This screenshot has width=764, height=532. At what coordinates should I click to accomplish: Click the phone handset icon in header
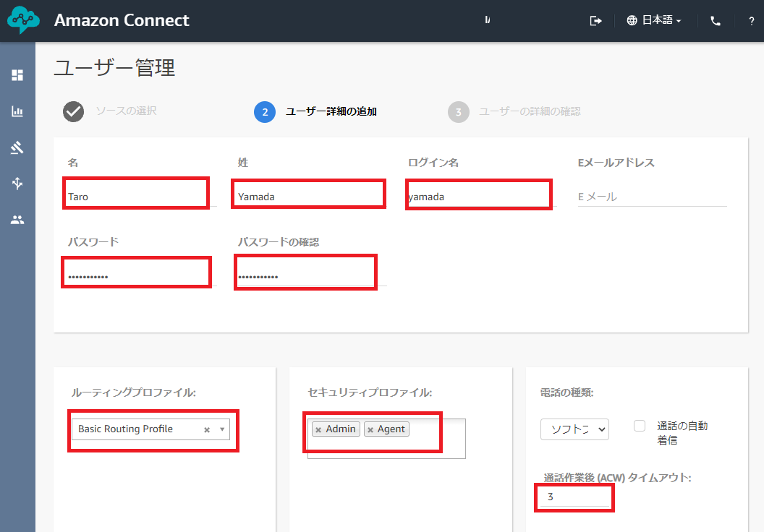(716, 21)
